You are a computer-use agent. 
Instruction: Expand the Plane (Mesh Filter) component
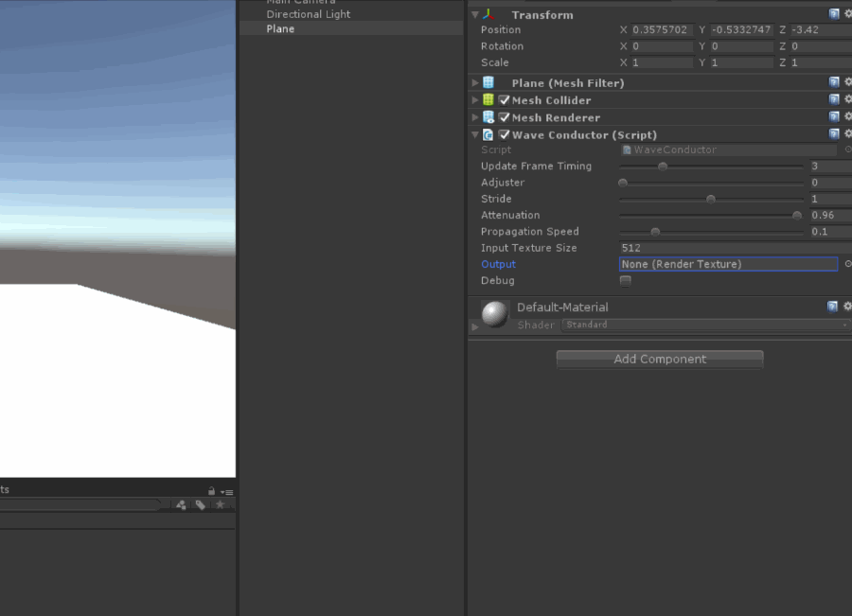tap(475, 83)
